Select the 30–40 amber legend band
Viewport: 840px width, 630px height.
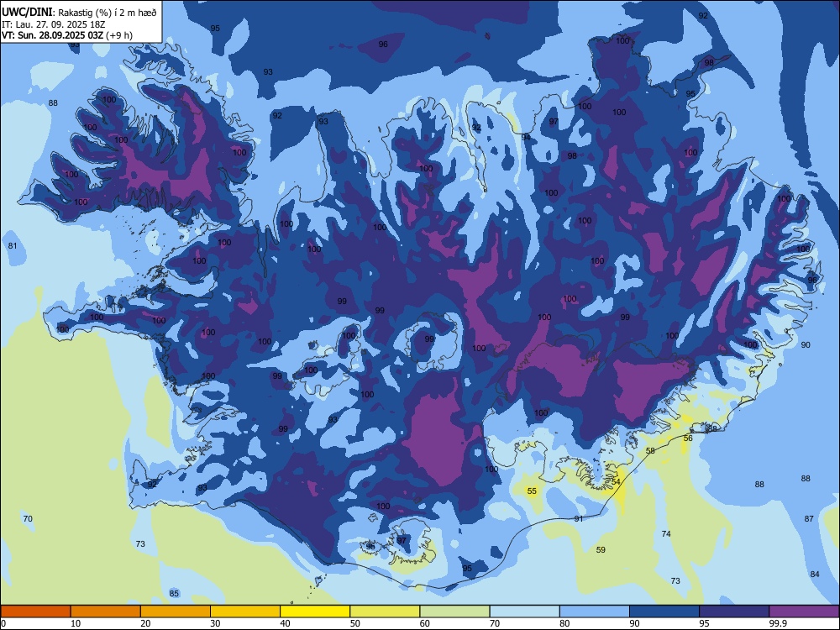[x=245, y=612]
